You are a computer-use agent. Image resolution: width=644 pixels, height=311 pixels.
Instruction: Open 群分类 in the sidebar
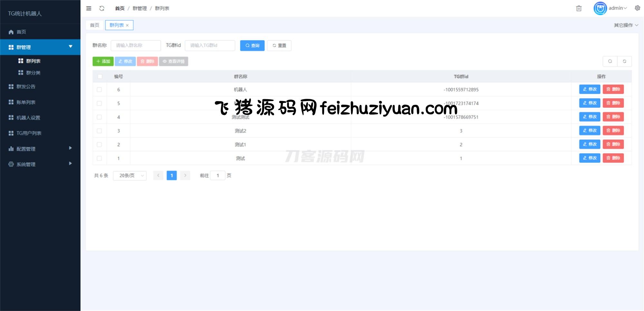point(33,73)
